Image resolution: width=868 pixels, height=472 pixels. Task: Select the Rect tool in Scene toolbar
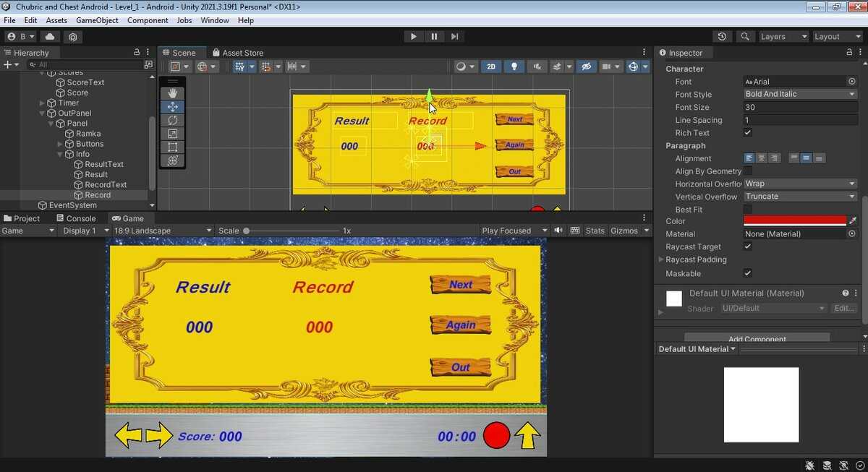point(172,147)
